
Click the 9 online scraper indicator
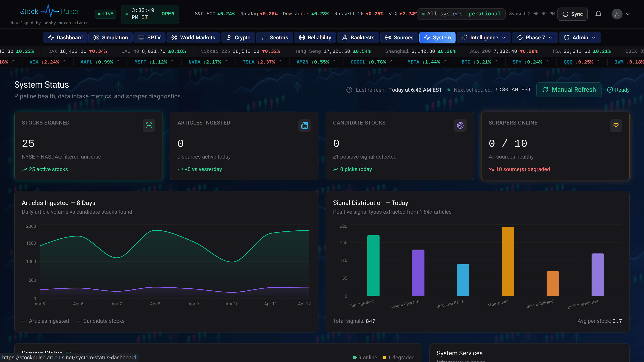(x=365, y=357)
